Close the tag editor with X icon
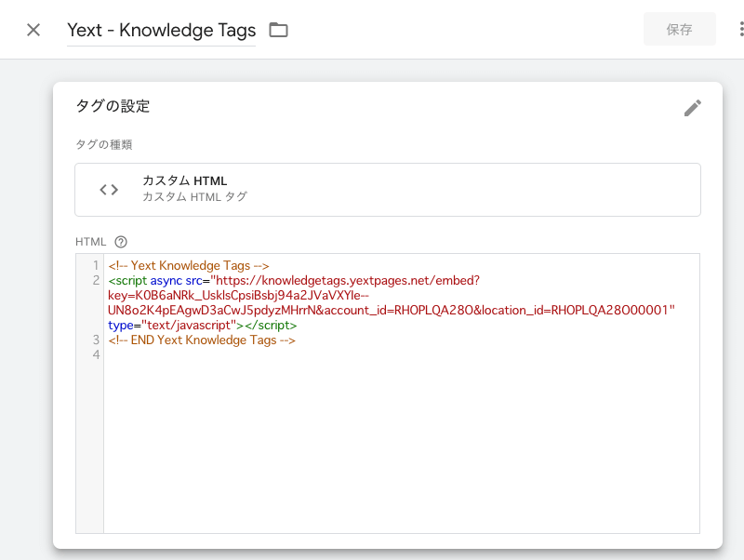 (33, 30)
